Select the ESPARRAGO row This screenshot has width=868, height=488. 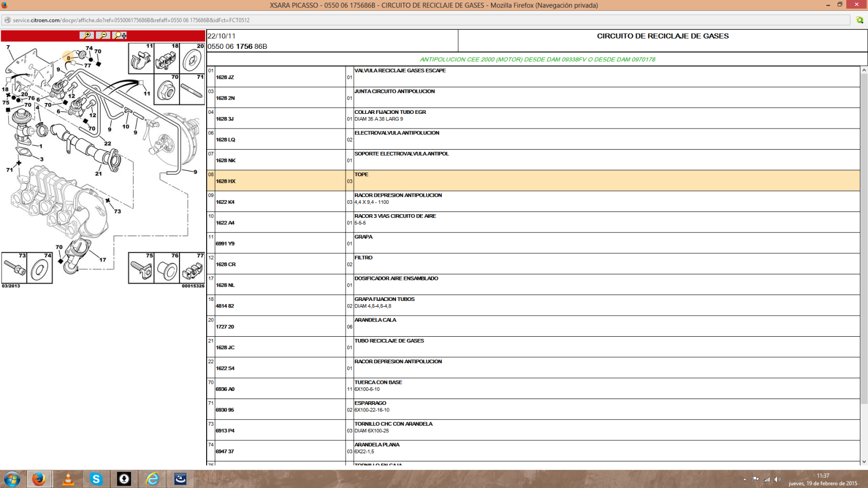coord(533,409)
